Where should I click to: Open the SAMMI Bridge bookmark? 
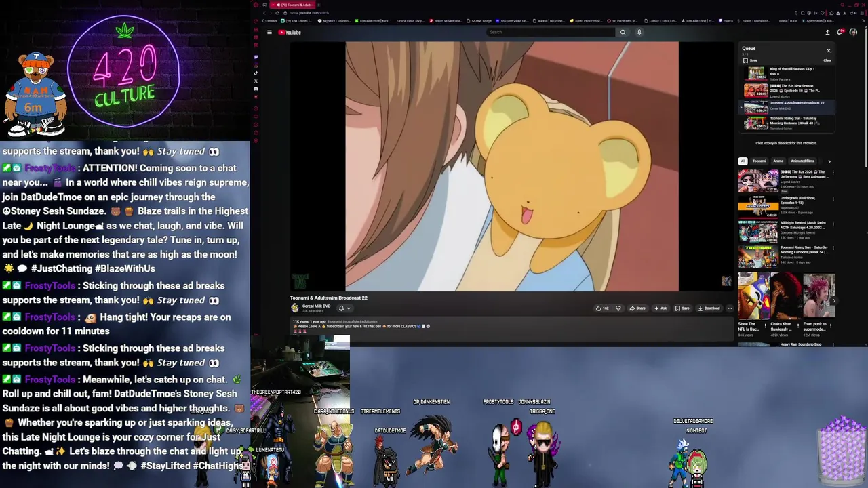pos(479,21)
